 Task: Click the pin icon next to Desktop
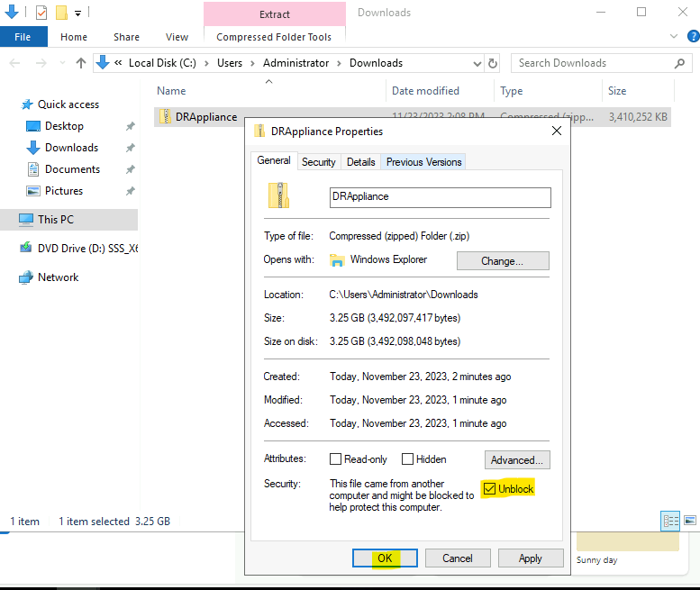(130, 126)
